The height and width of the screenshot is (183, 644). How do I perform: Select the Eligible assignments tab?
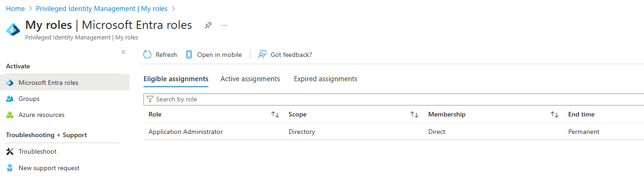[176, 79]
